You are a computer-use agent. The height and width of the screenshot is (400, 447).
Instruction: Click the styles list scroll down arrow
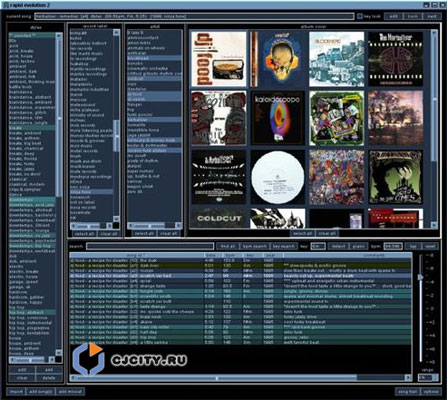tap(59, 352)
